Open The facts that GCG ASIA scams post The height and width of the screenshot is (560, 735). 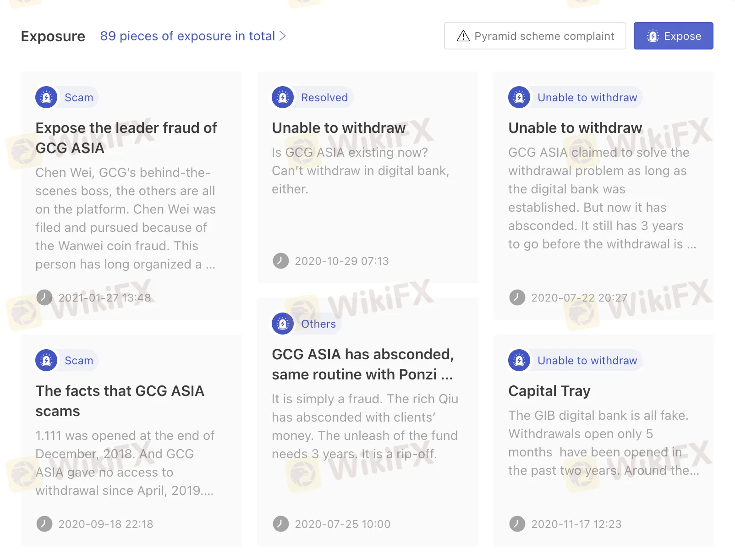[120, 401]
